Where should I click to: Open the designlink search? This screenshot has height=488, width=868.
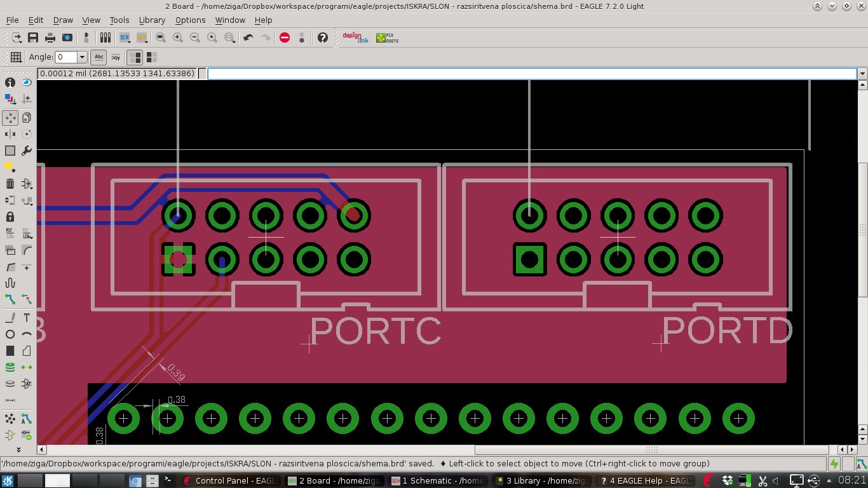coord(355,38)
